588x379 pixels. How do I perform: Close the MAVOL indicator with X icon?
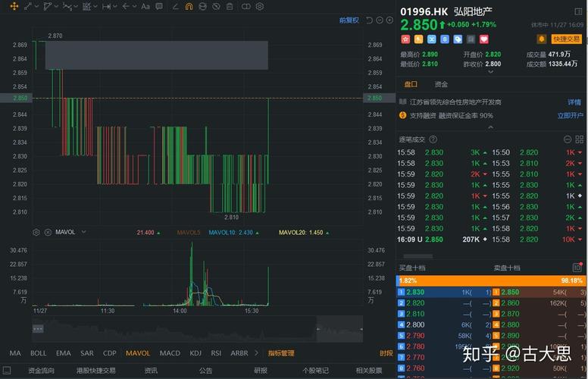click(48, 232)
